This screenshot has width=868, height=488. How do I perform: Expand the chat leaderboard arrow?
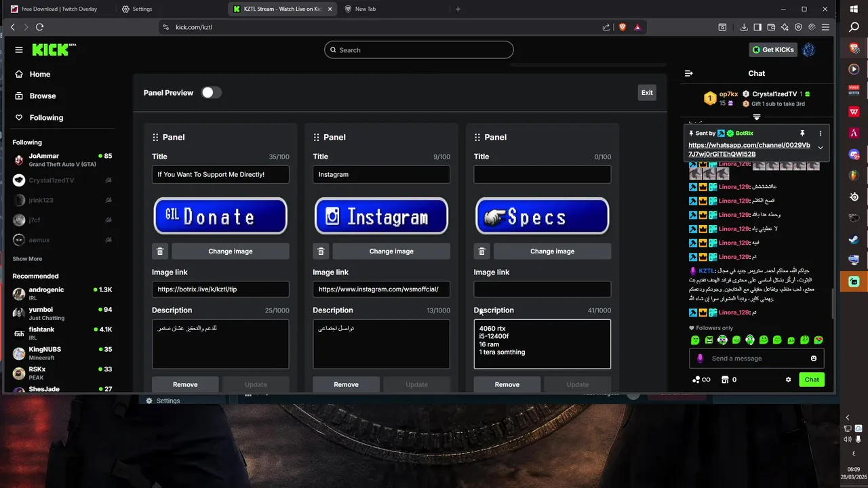click(x=757, y=117)
